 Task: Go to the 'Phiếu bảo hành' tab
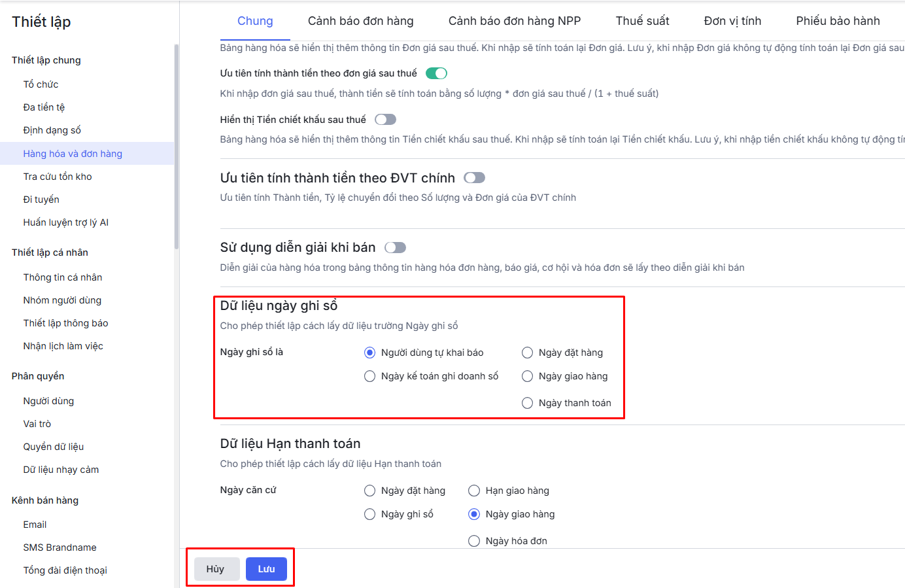(838, 21)
